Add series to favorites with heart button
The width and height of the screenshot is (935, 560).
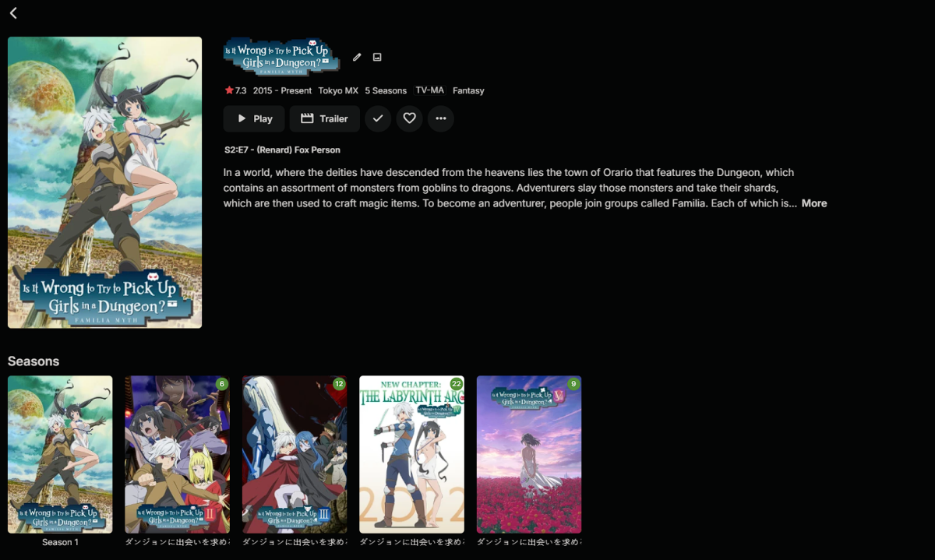click(409, 118)
